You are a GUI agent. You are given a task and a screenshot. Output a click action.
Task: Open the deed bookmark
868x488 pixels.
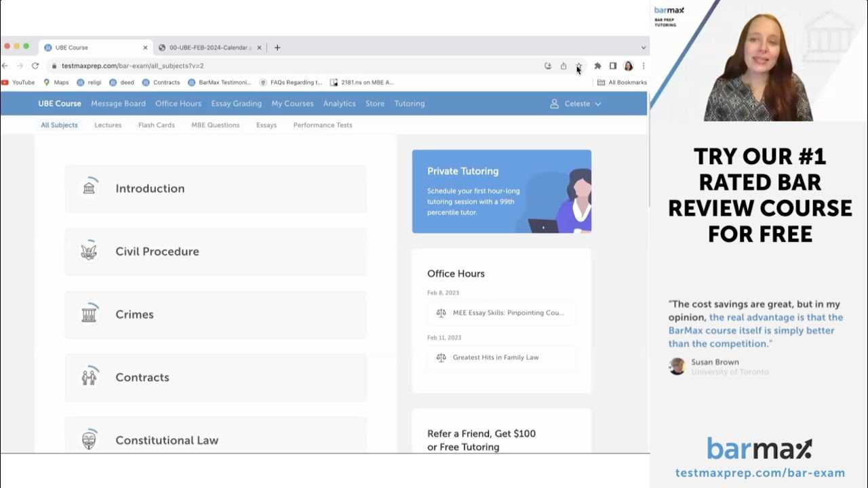pos(122,82)
